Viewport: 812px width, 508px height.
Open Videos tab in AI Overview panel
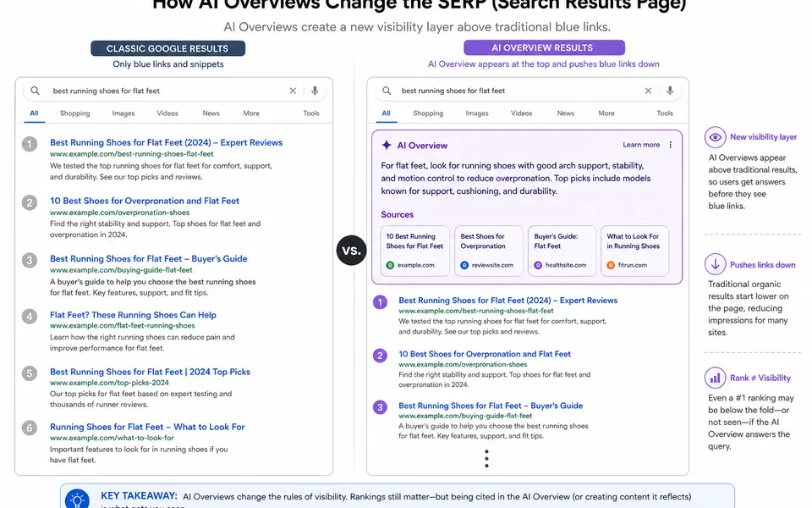tap(522, 113)
